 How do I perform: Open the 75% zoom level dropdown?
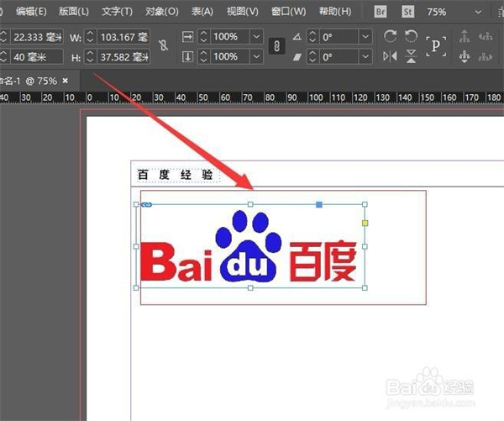click(x=478, y=13)
